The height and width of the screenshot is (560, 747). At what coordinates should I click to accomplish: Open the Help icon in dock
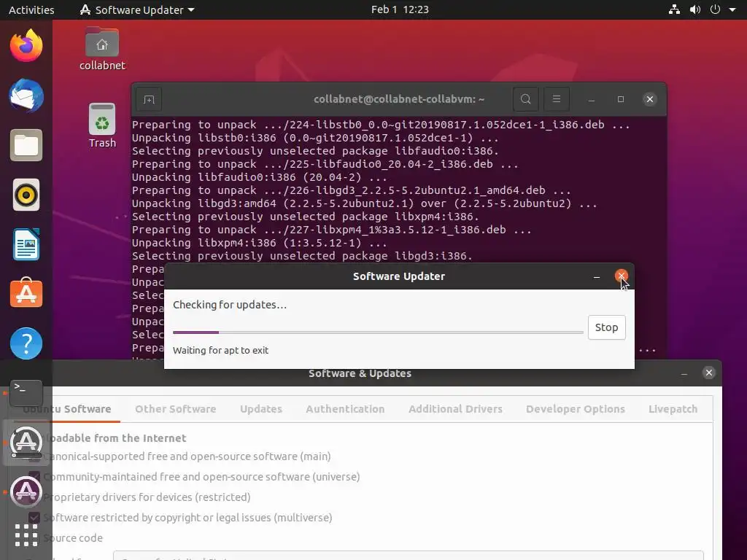26,343
